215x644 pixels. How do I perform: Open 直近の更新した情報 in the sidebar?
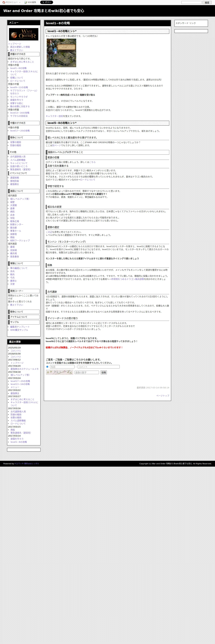(x=20, y=47)
